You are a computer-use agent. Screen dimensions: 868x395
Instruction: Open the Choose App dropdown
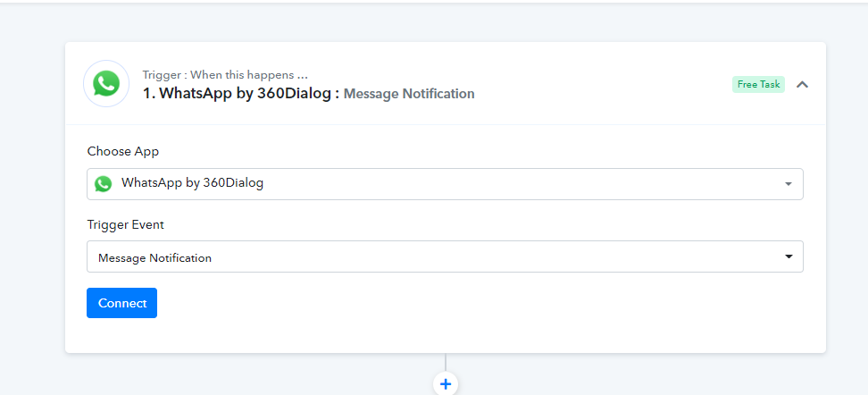click(x=445, y=184)
